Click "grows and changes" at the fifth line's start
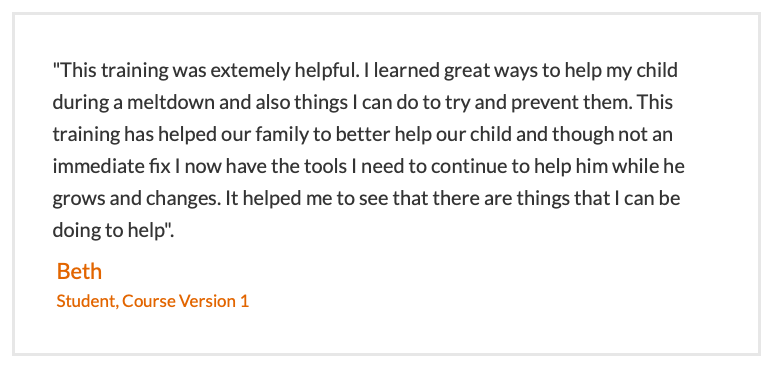Image resolution: width=776 pixels, height=368 pixels. [x=136, y=199]
